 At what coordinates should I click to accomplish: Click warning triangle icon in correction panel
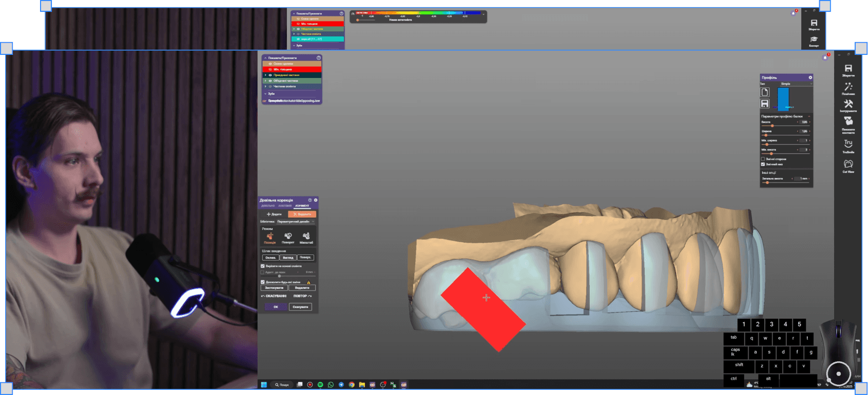click(x=308, y=282)
